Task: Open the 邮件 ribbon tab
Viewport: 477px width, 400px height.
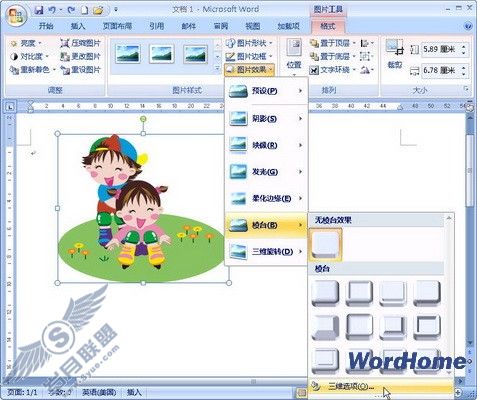Action: point(189,26)
